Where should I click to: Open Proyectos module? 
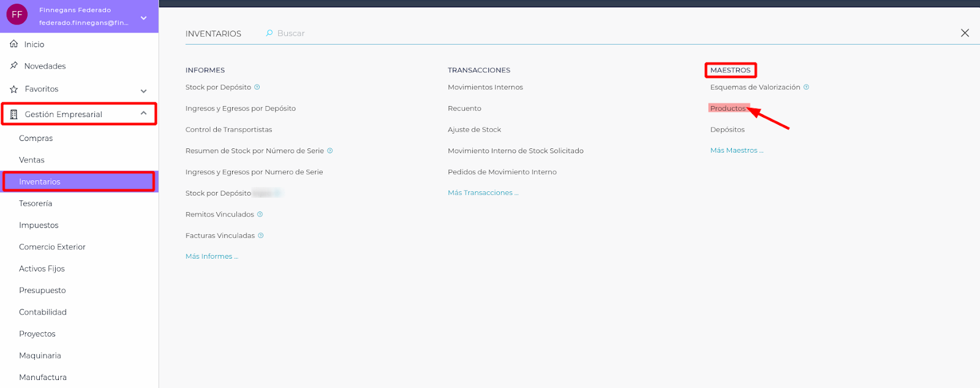click(37, 334)
